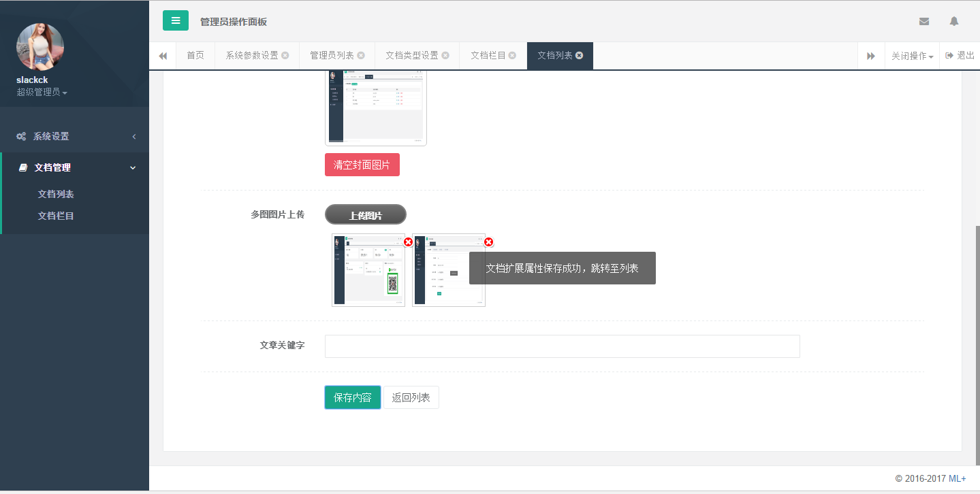
Task: Click the 保存内容 button
Action: 352,397
